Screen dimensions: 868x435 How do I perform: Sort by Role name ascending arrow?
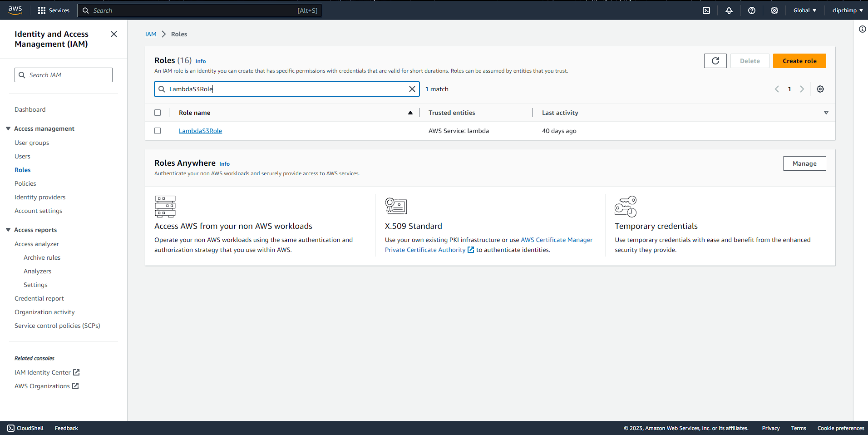pos(410,113)
